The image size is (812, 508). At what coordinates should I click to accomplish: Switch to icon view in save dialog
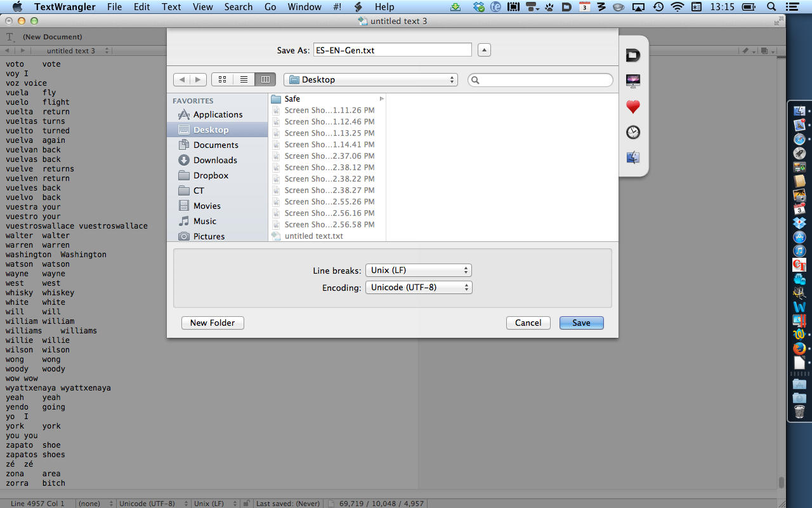point(222,79)
